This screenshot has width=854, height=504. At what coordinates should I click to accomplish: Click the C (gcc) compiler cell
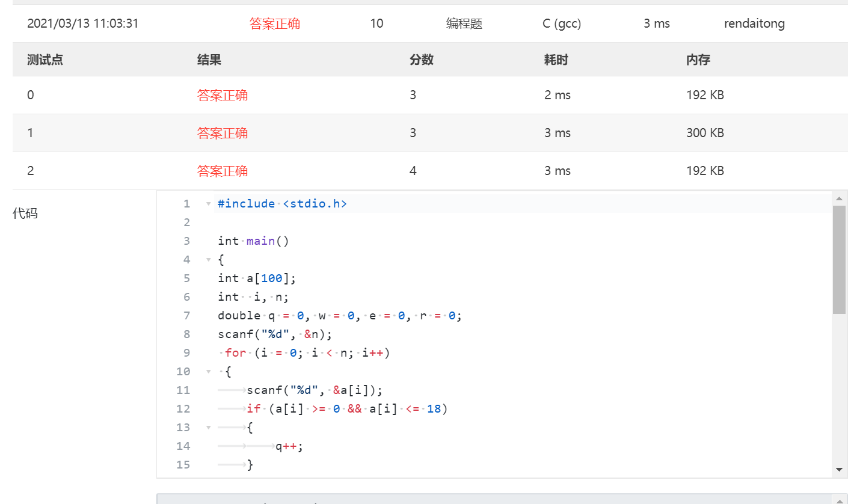coord(562,23)
